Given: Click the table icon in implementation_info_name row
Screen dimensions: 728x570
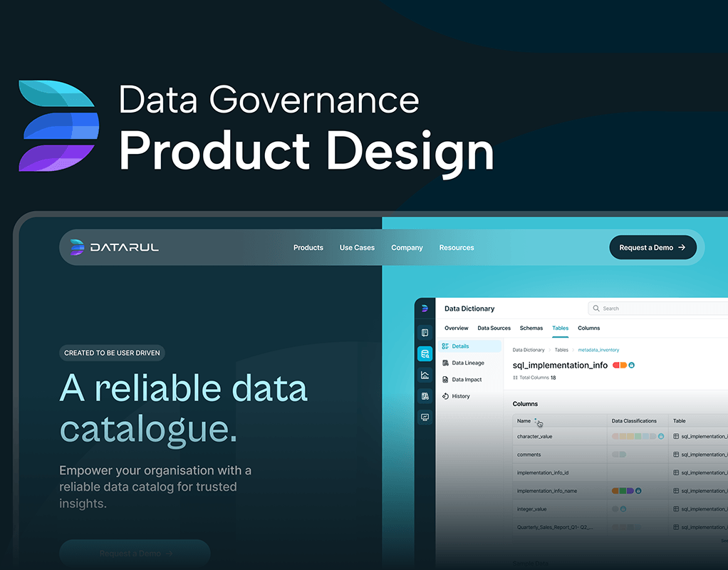Looking at the screenshot, I should [x=676, y=491].
